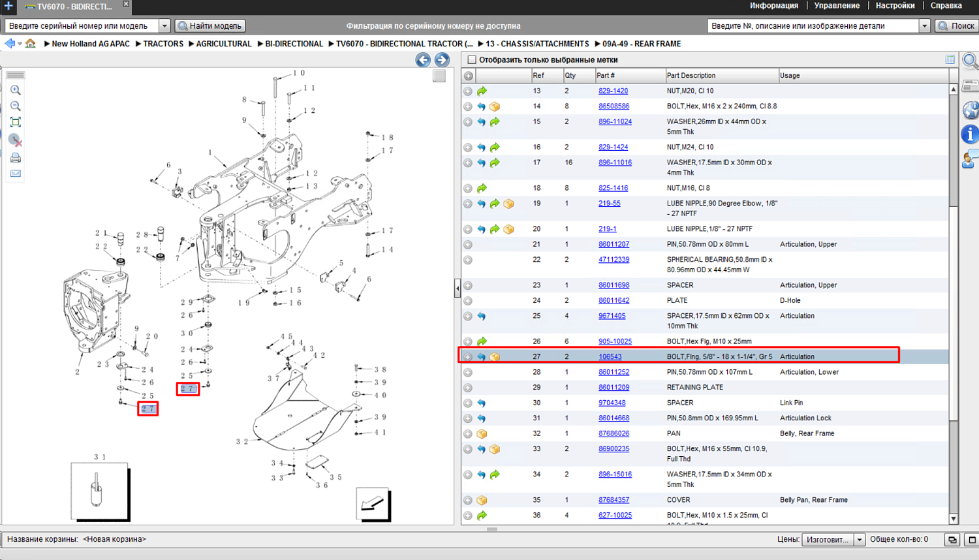Switch to the TV6070 - BIDIRECTI... tab
The image size is (979, 560).
(x=74, y=7)
